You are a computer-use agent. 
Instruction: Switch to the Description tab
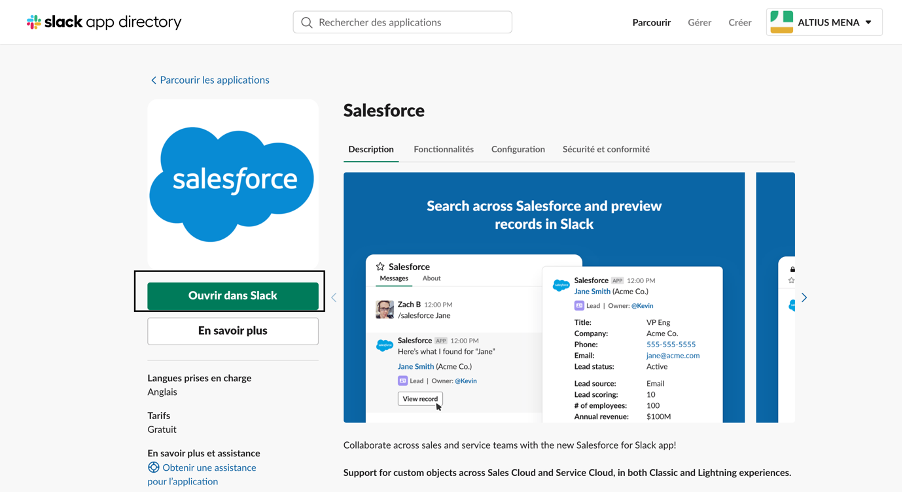(371, 149)
